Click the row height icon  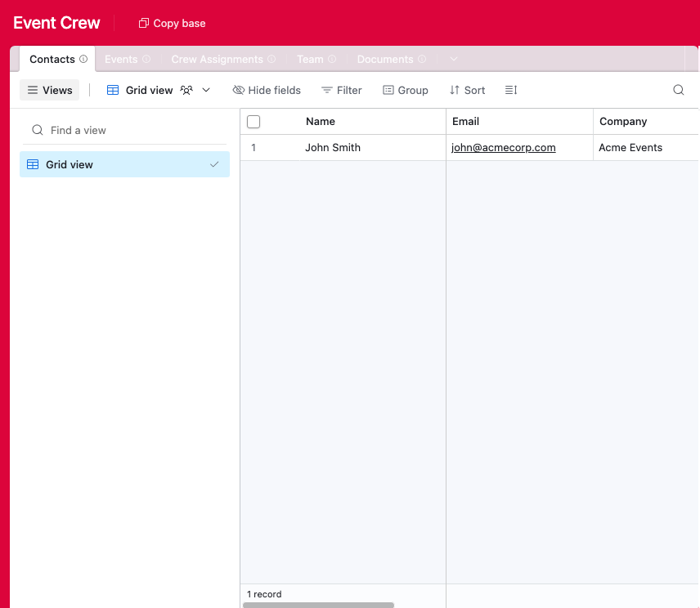(x=511, y=90)
